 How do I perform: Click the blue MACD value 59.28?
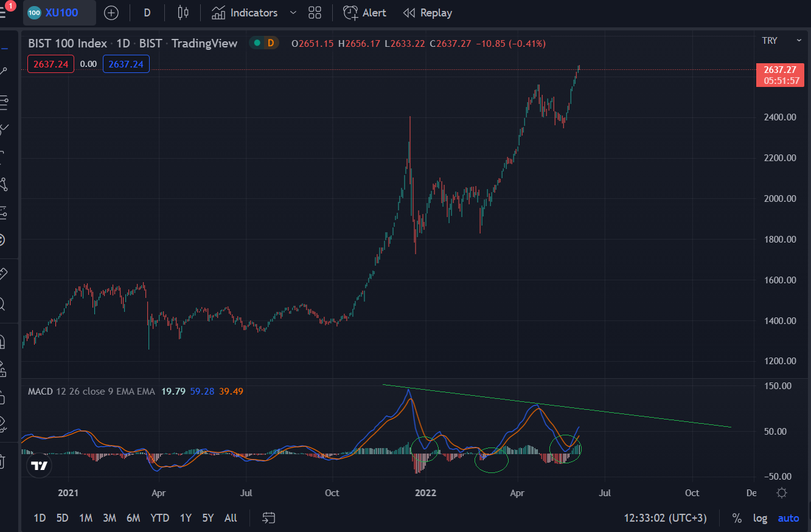pyautogui.click(x=202, y=392)
